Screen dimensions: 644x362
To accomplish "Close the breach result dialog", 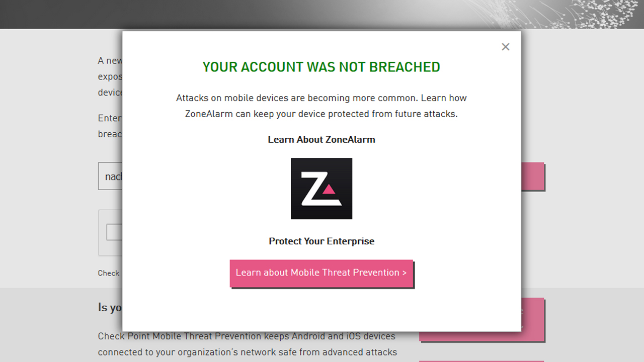I will (x=506, y=47).
